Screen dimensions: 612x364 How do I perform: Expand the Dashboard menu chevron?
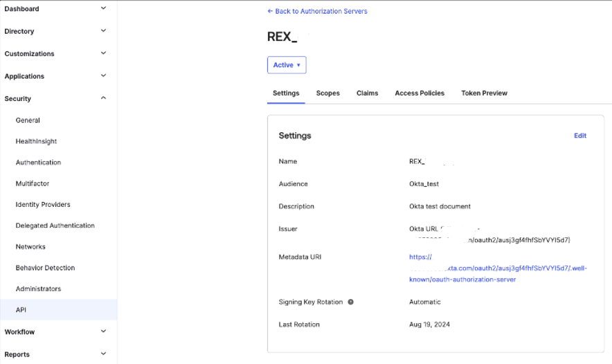[x=103, y=8]
